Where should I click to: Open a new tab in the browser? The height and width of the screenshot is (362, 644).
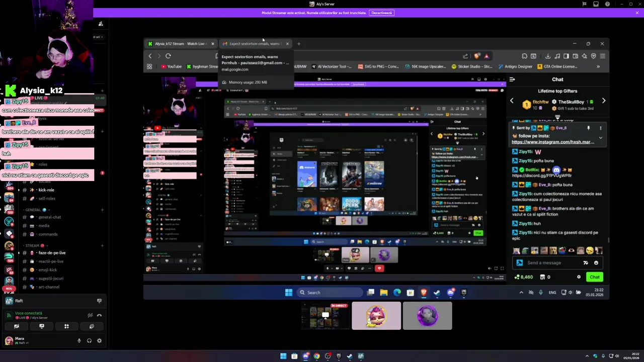point(299,44)
